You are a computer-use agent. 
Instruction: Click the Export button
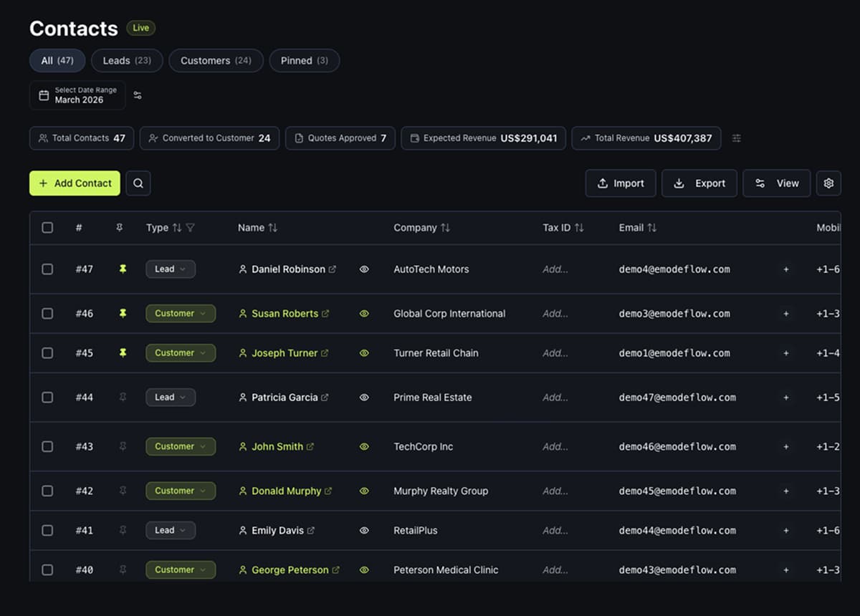[699, 183]
